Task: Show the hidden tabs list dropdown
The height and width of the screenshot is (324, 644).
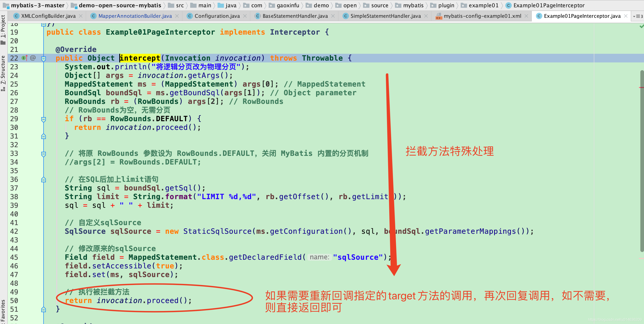Action: point(638,16)
